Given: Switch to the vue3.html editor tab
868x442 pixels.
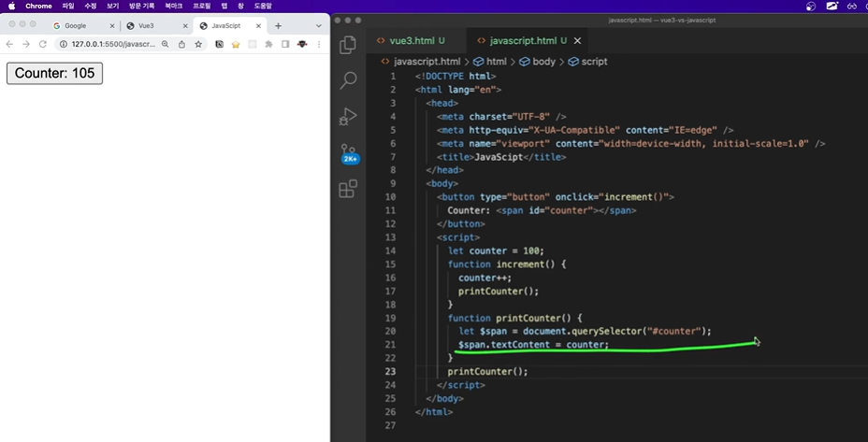Looking at the screenshot, I should [411, 41].
